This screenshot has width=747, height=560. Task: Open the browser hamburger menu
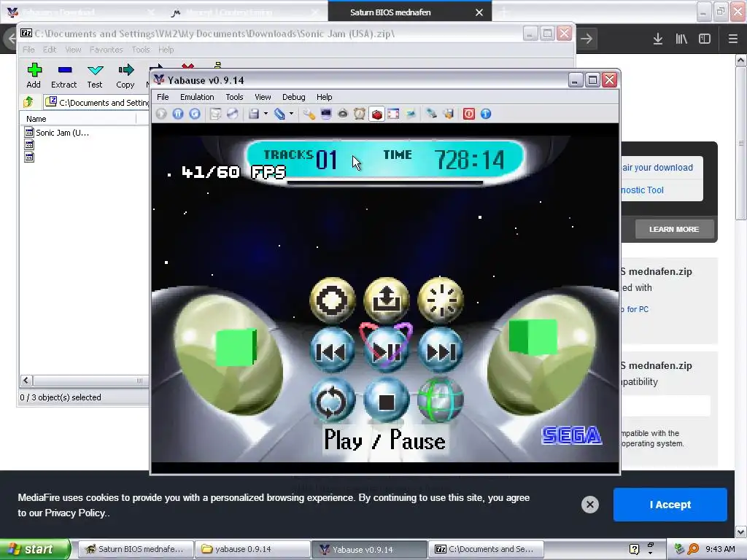(732, 39)
